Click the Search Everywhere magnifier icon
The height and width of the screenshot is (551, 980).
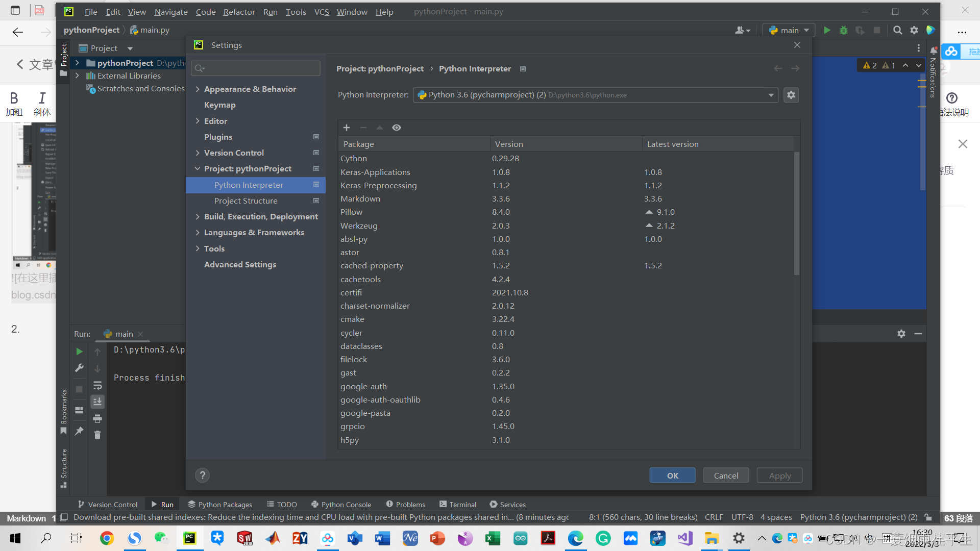(897, 31)
